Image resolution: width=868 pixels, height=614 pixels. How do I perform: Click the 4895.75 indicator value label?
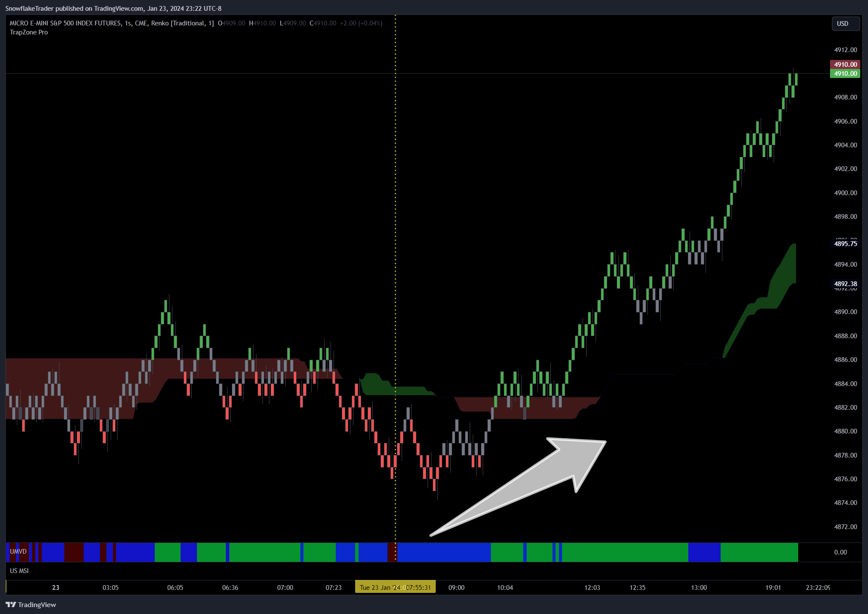(x=845, y=243)
